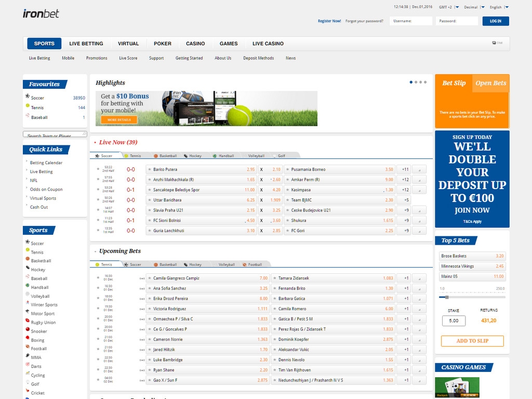Image resolution: width=532 pixels, height=399 pixels.
Task: Click the Boxing glove icon in Sports sidebar
Action: (x=28, y=339)
